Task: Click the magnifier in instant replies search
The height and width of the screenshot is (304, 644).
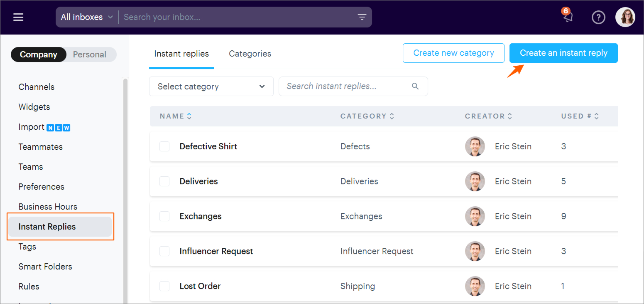Action: coord(415,86)
